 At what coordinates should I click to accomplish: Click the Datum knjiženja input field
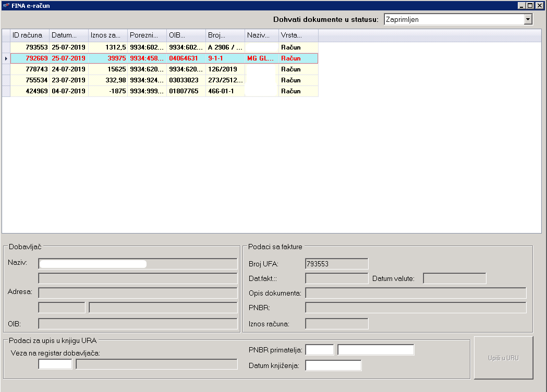[333, 365]
